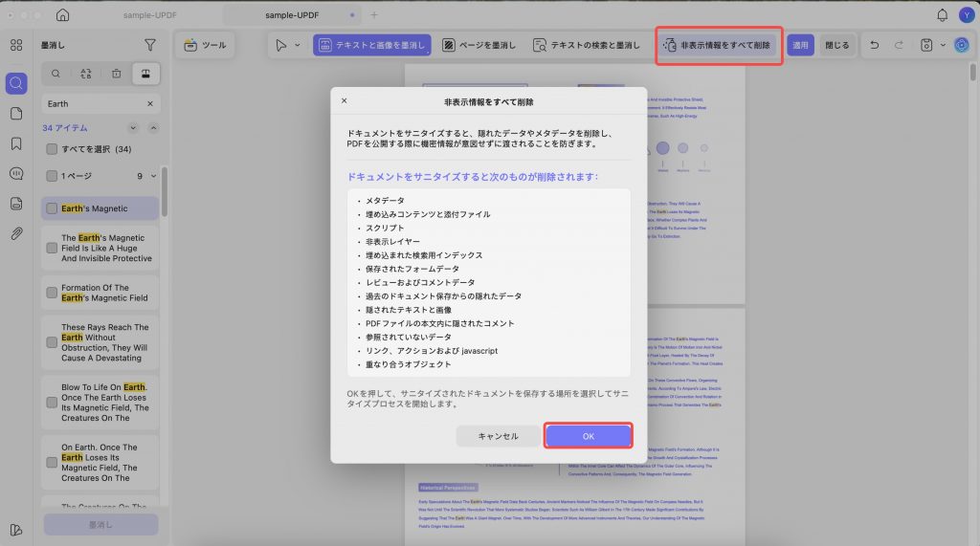Select Redact Text and Image tool

tap(372, 45)
